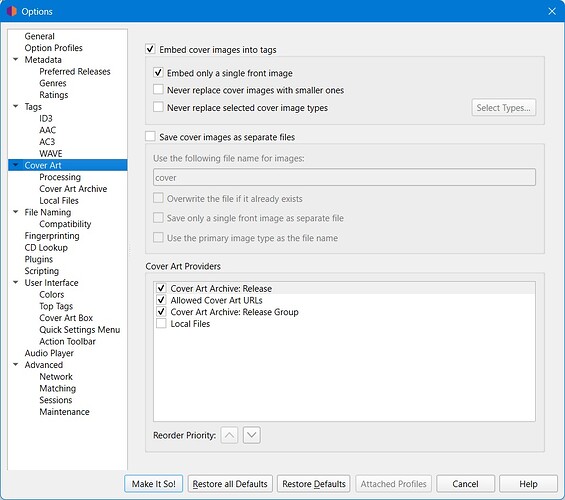Select Fingerprinting in the options tree
Viewport: 565px width, 500px height.
(52, 236)
